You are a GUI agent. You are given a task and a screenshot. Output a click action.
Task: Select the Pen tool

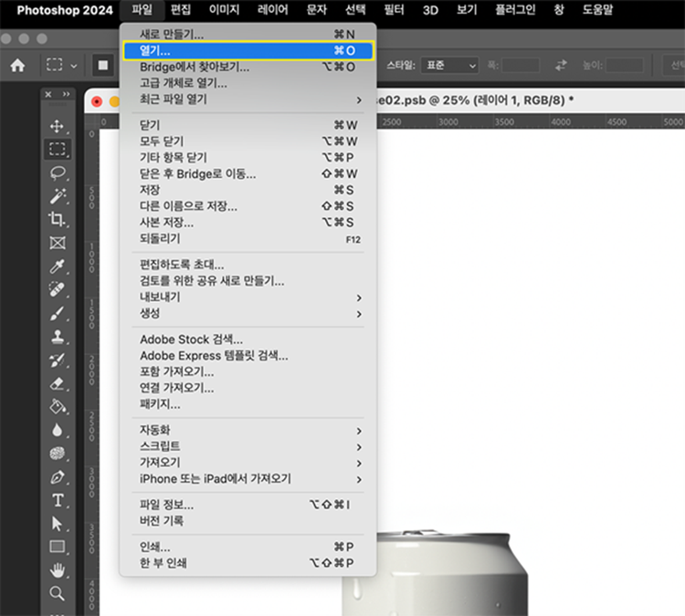pos(58,477)
